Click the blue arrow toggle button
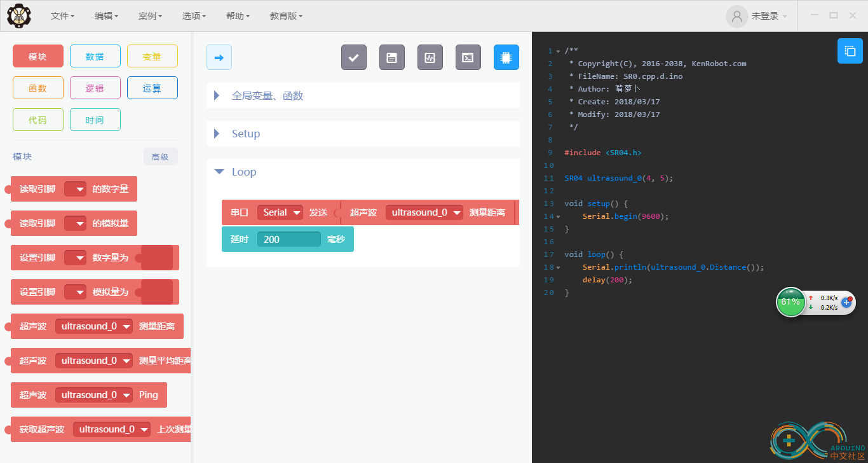This screenshot has height=463, width=868. [x=219, y=57]
